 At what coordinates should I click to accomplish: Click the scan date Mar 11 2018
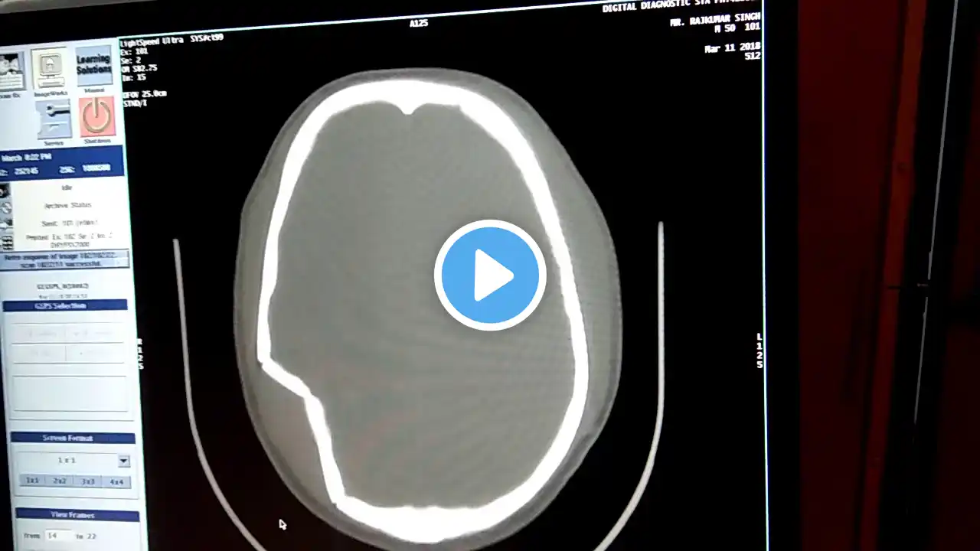732,48
